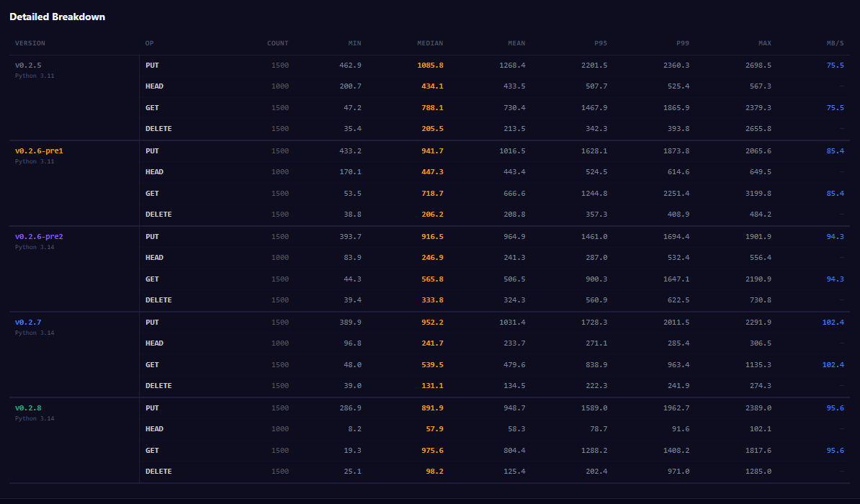Select the GET operation under v0.2.5
860x504 pixels.
152,108
